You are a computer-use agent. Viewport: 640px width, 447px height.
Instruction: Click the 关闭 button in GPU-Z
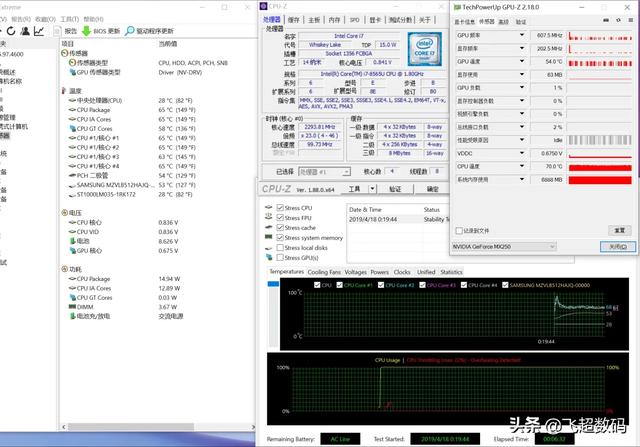(x=618, y=247)
